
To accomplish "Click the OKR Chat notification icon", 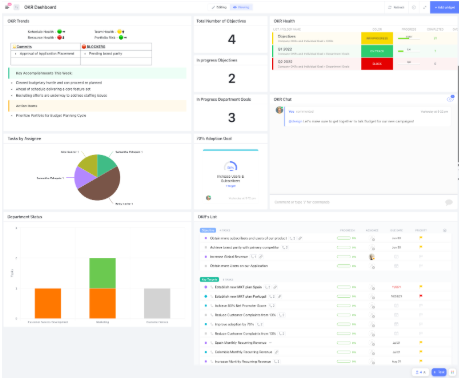I will (x=450, y=99).
